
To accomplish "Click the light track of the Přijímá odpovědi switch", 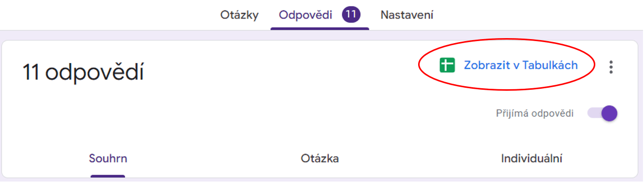I will coord(594,113).
